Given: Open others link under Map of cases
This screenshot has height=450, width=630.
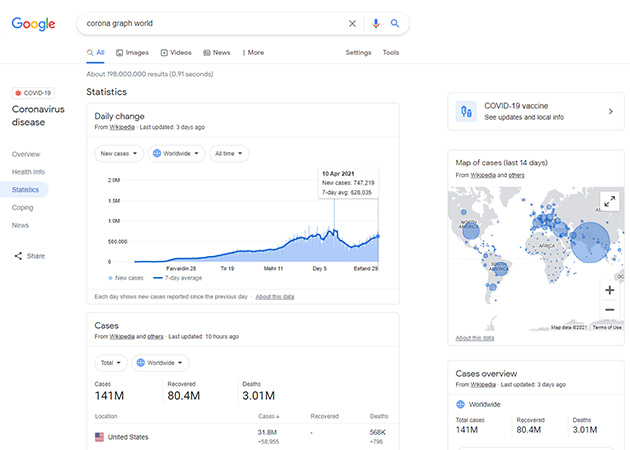Looking at the screenshot, I should tap(516, 175).
